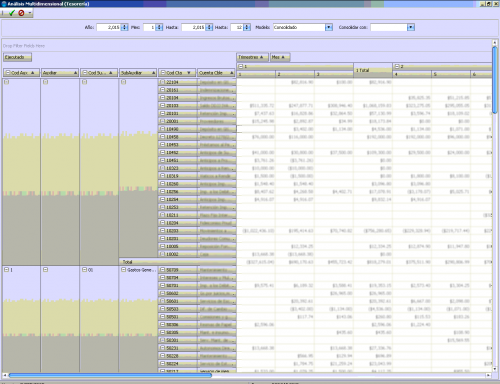Collapse the account 20104 row
This screenshot has height=384, width=500.
coord(162,98)
